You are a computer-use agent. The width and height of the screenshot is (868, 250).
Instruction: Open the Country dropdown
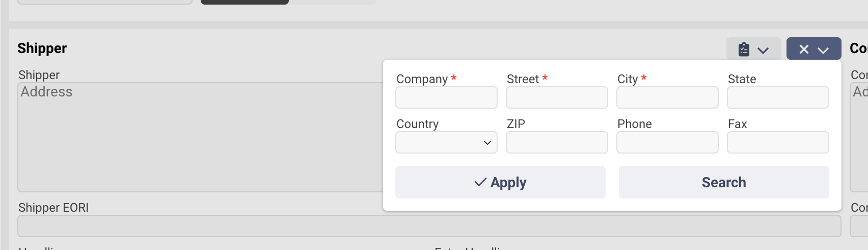446,143
